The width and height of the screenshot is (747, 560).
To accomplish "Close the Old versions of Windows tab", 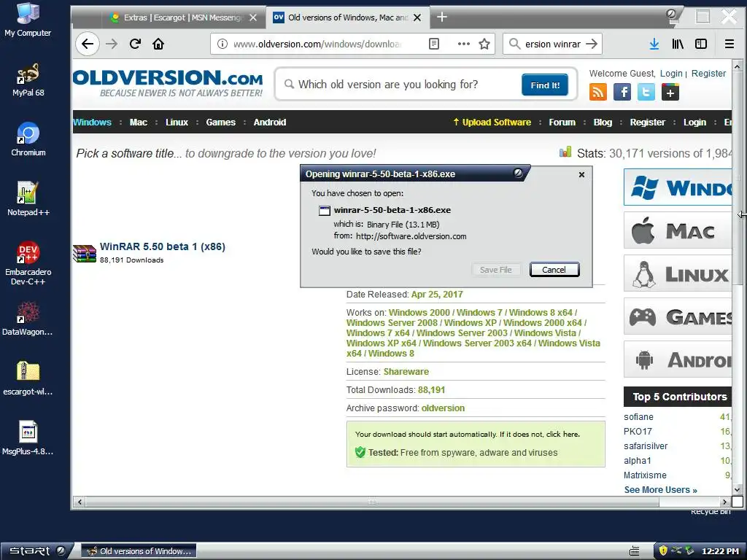I will [x=417, y=17].
